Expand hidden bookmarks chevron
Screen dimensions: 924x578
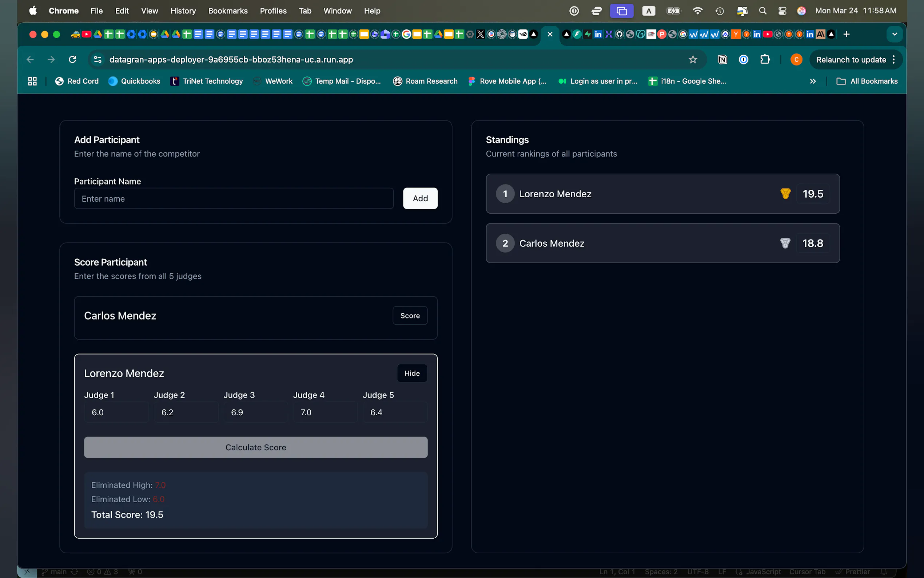click(x=813, y=81)
